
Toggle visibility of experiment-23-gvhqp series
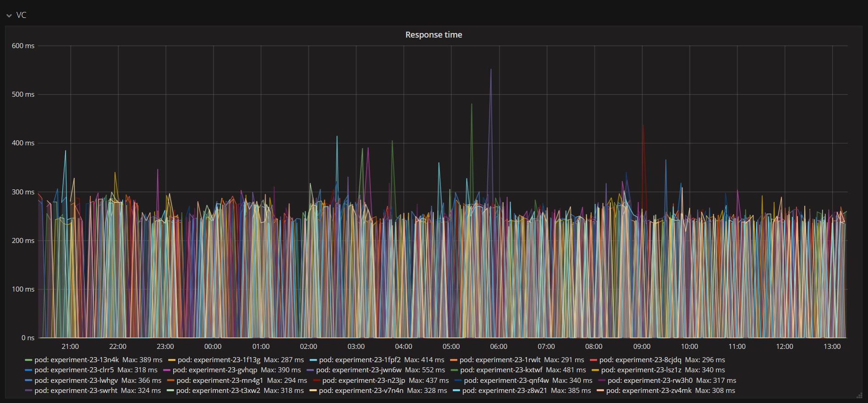click(214, 370)
